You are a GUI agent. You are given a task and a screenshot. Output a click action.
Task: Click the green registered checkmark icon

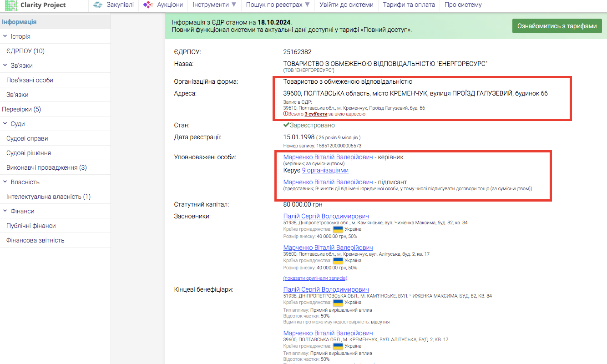286,125
